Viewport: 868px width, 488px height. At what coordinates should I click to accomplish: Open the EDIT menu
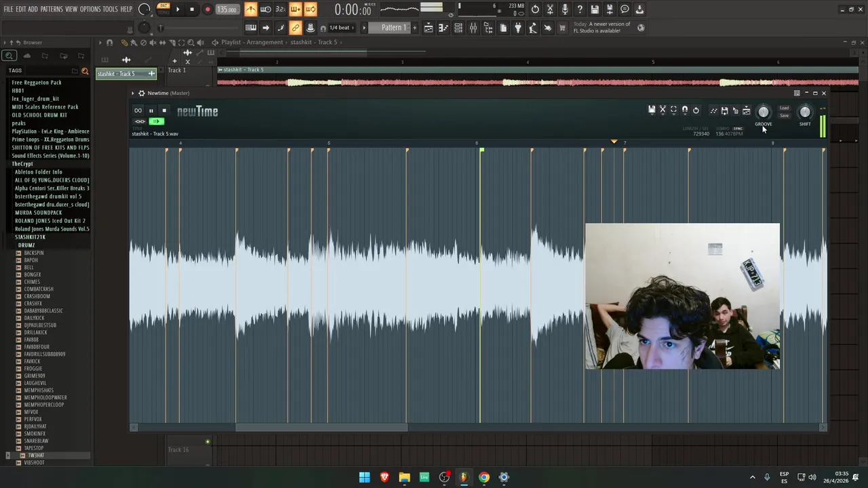coord(21,9)
